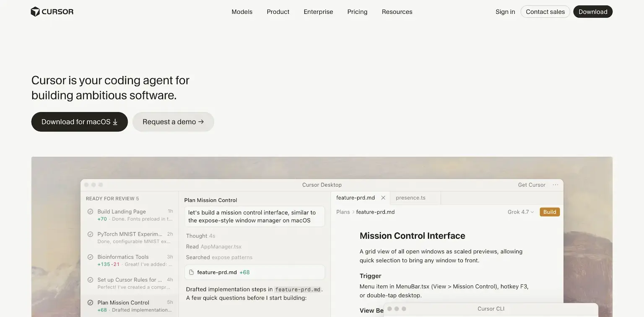Open the Resources menu

[x=397, y=12]
